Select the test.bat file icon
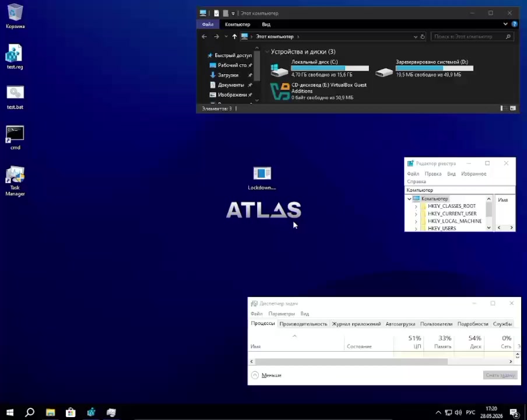This screenshot has width=527, height=420. point(15,97)
